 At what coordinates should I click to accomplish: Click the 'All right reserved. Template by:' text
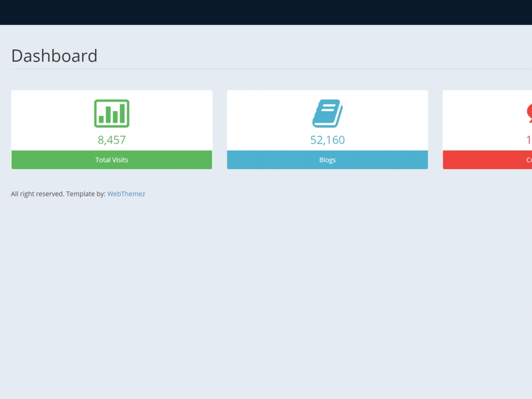click(58, 194)
